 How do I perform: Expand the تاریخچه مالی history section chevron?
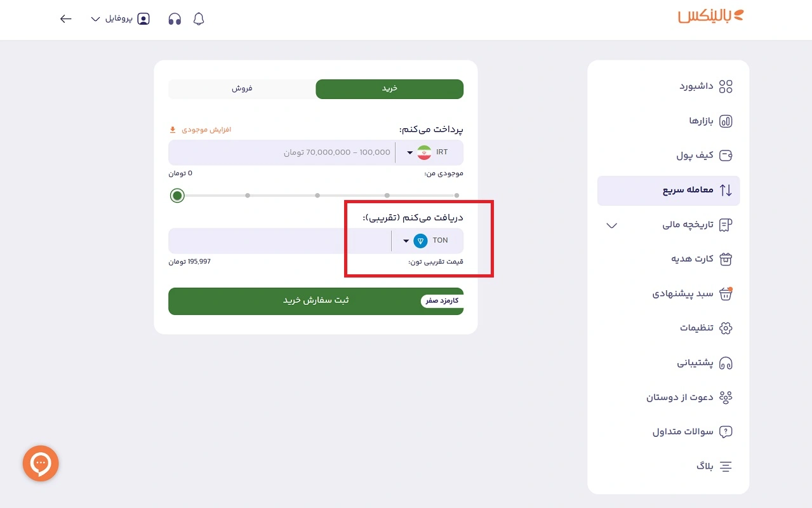pos(611,225)
